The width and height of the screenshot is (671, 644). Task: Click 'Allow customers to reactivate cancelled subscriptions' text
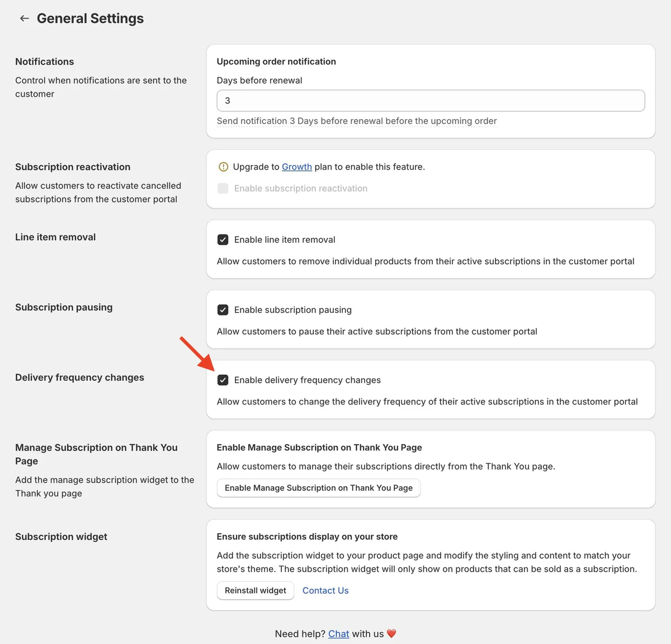click(98, 192)
